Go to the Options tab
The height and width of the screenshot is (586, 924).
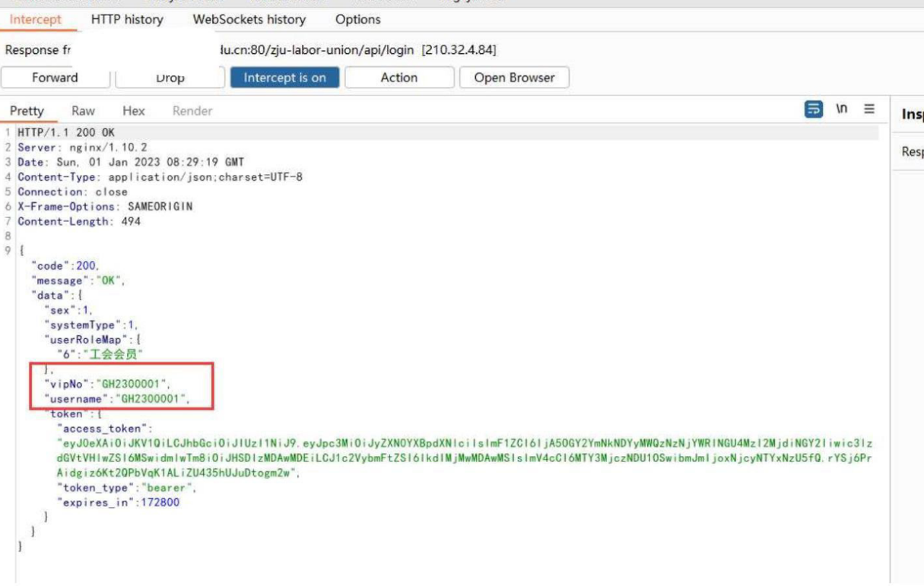click(357, 20)
